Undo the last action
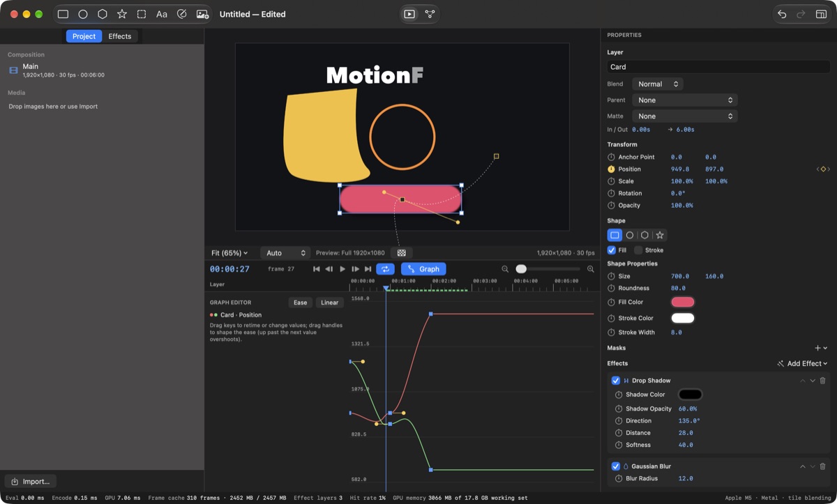Viewport: 837px width, 504px height. pyautogui.click(x=782, y=14)
